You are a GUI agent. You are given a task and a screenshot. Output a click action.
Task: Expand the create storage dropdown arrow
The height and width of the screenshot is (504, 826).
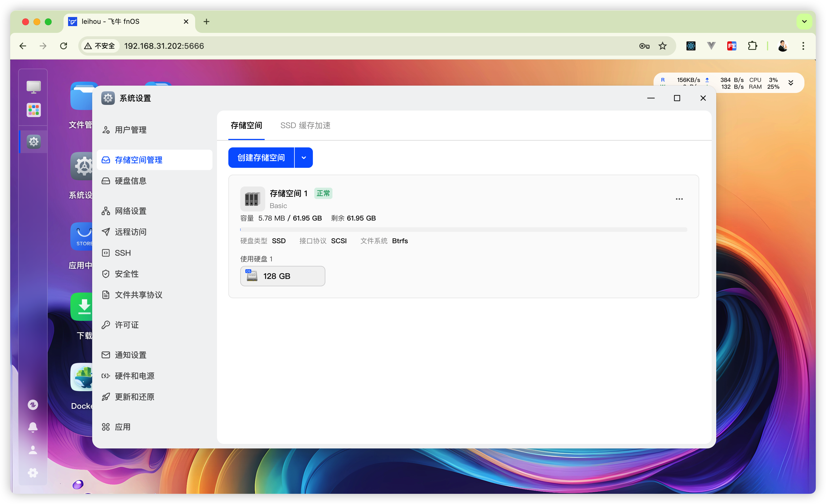[x=304, y=158]
